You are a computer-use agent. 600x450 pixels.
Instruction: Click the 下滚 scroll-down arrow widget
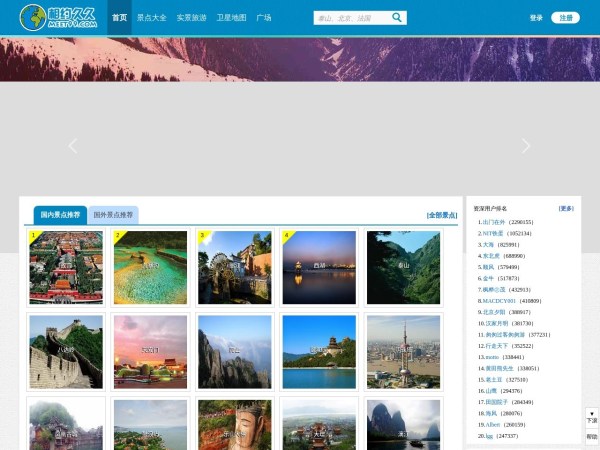pyautogui.click(x=592, y=417)
